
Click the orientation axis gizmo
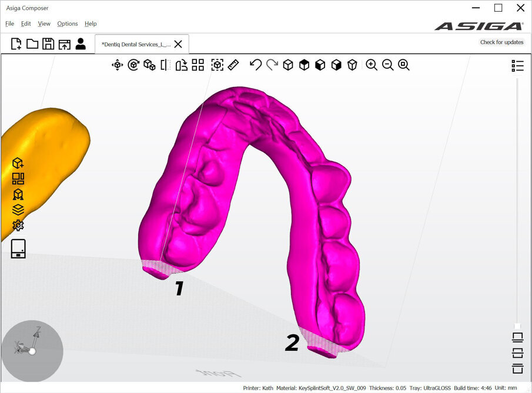coord(32,351)
